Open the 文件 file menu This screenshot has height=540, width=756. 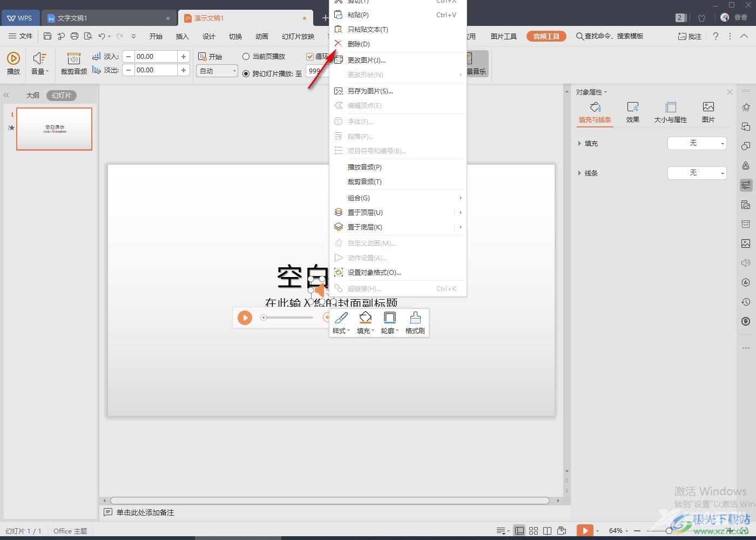21,36
